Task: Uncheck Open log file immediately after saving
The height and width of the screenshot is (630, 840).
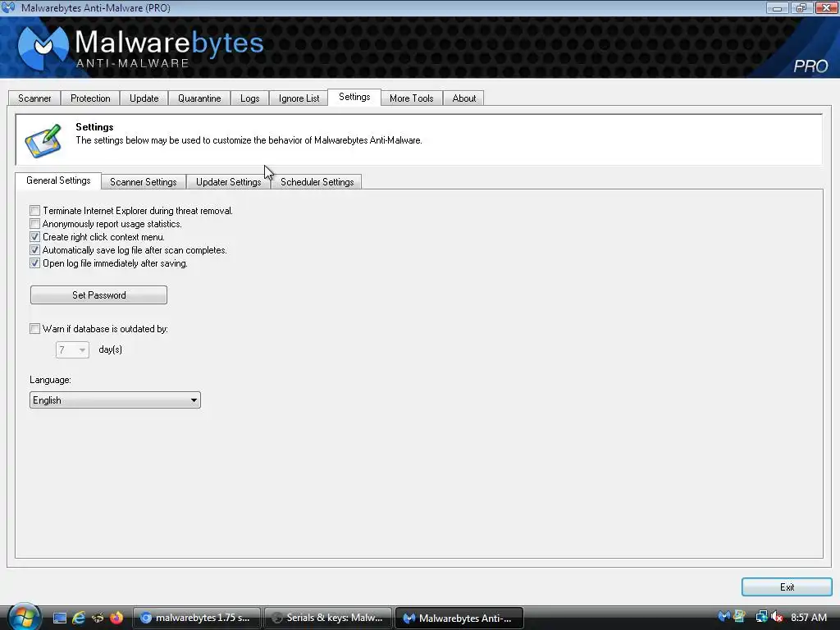Action: 34,263
